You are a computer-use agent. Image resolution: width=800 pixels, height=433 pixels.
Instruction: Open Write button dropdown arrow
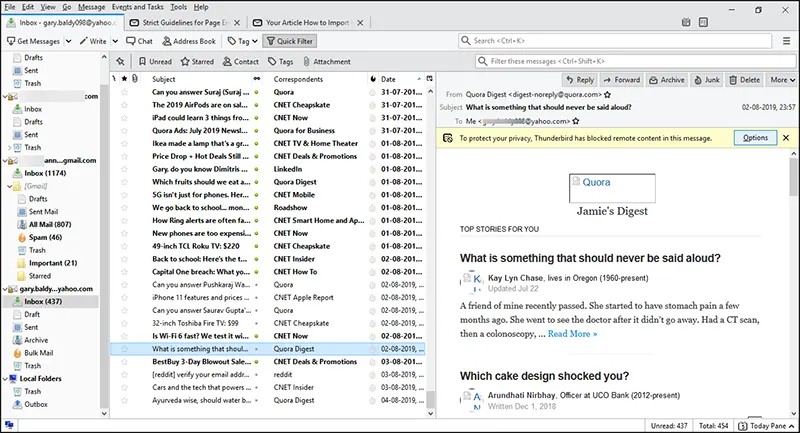click(115, 41)
